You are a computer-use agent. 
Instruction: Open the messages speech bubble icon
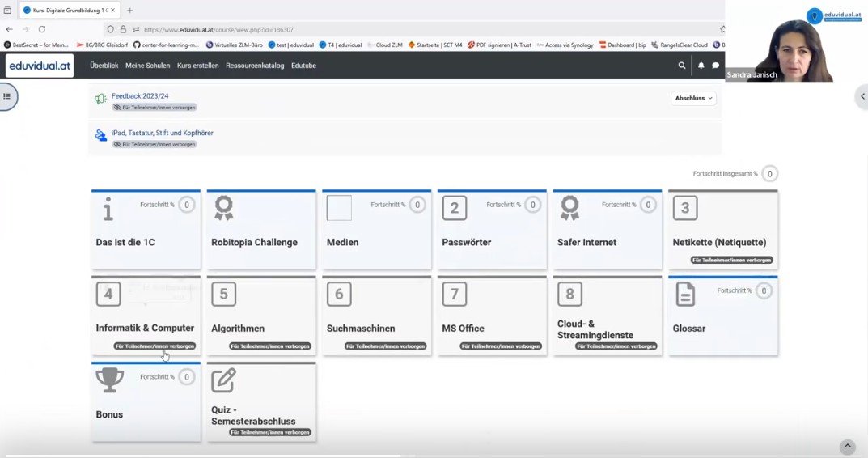715,66
